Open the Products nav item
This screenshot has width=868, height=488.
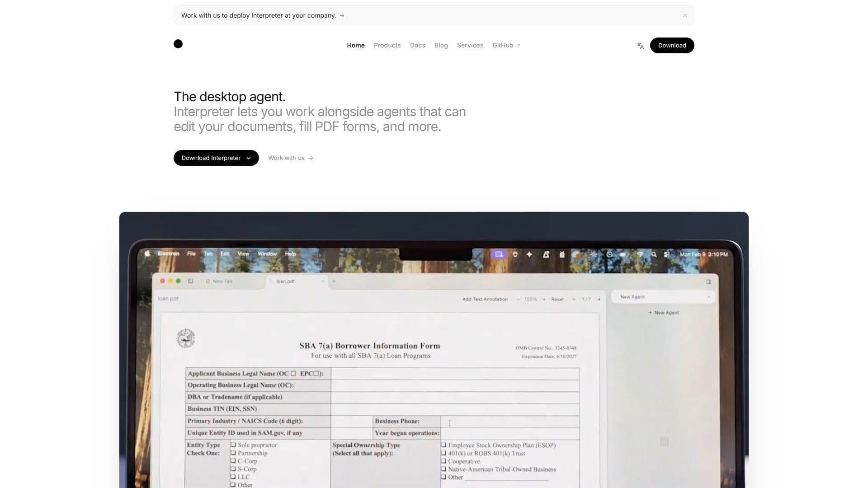click(387, 45)
